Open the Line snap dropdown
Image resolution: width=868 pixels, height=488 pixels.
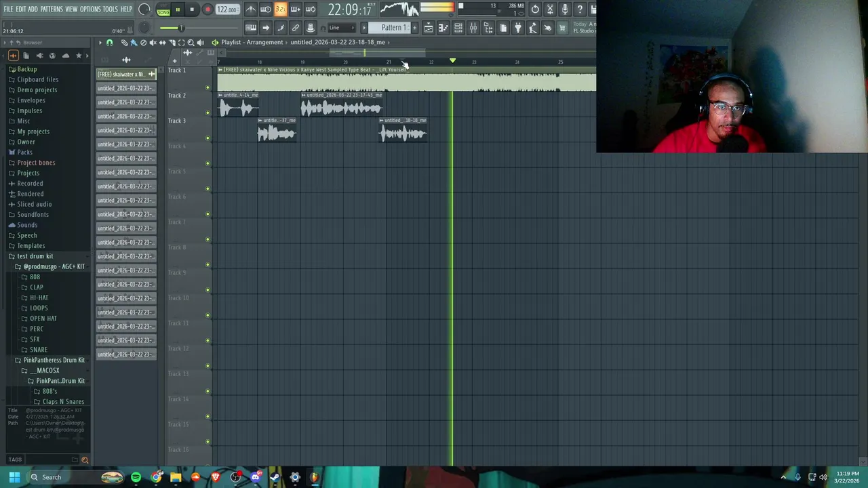(342, 28)
